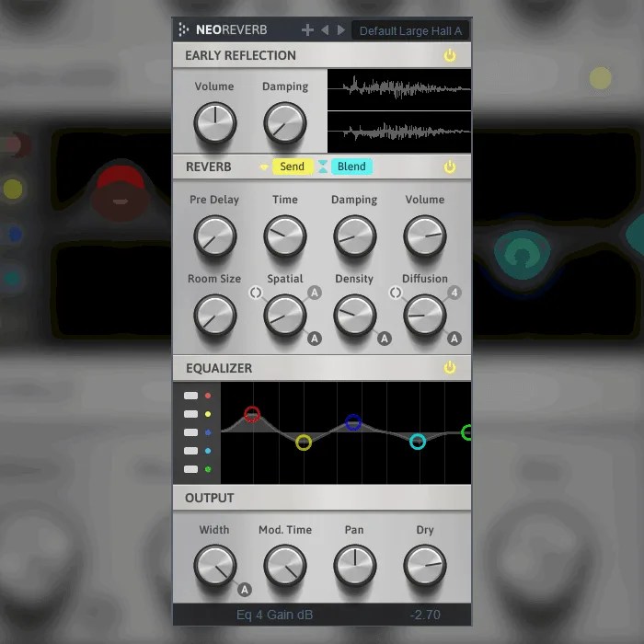Click the Early Reflection Volume knob
644x644 pixels.
tap(214, 122)
